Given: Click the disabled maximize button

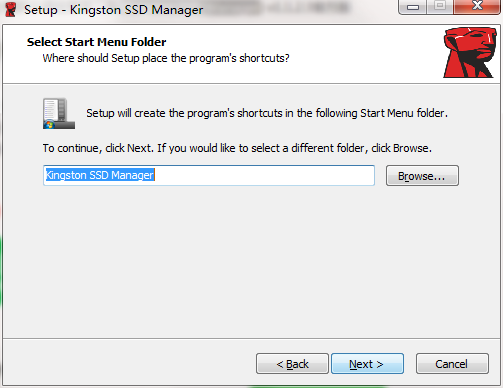Looking at the screenshot, I should [440, 7].
